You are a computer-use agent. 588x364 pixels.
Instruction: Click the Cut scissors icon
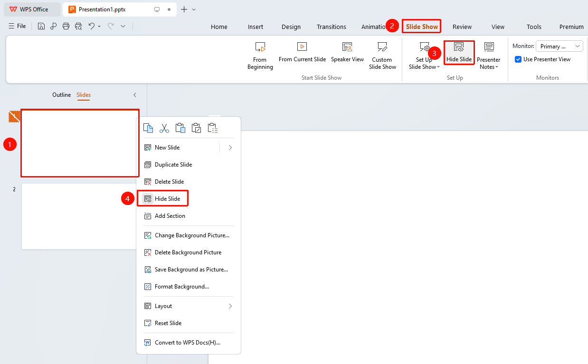pos(164,128)
